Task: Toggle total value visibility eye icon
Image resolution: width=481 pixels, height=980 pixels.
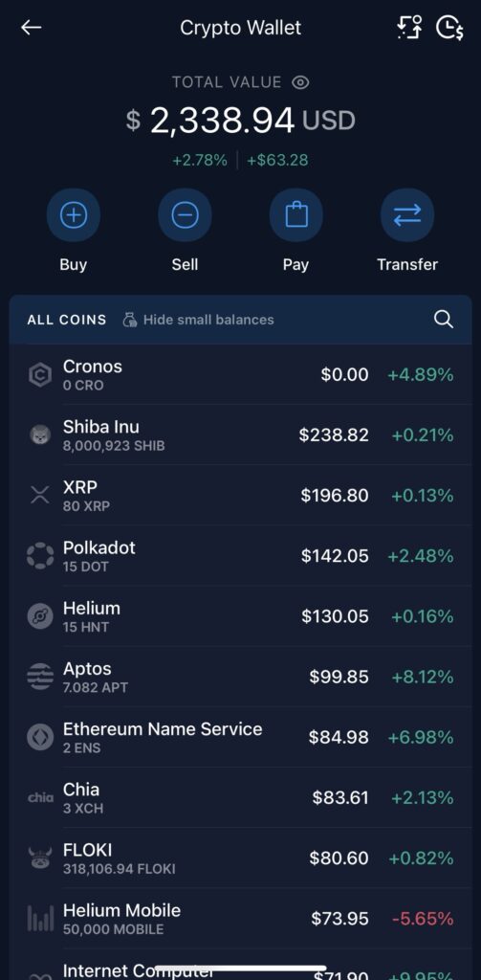Action: click(300, 82)
